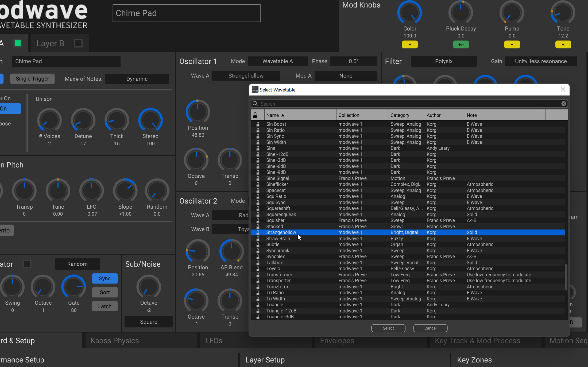Open the Phase 0.0° value field
Screen dimensions: 588x367
click(x=354, y=61)
